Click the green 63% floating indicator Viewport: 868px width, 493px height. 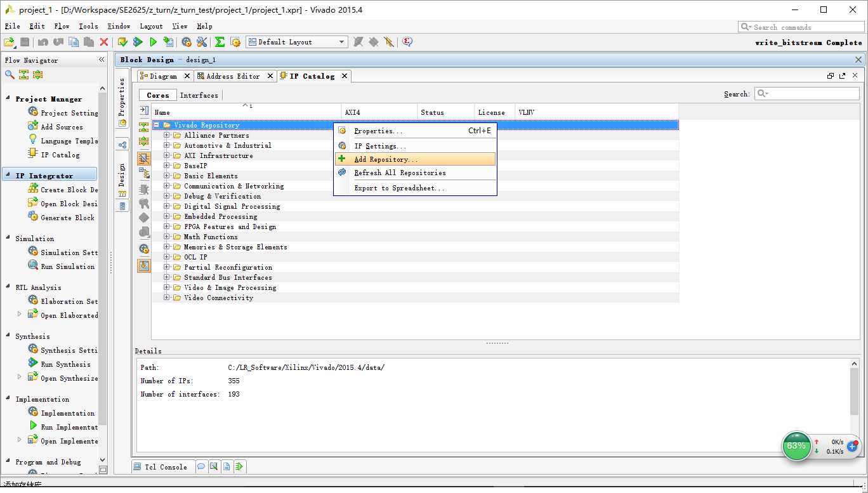point(796,446)
